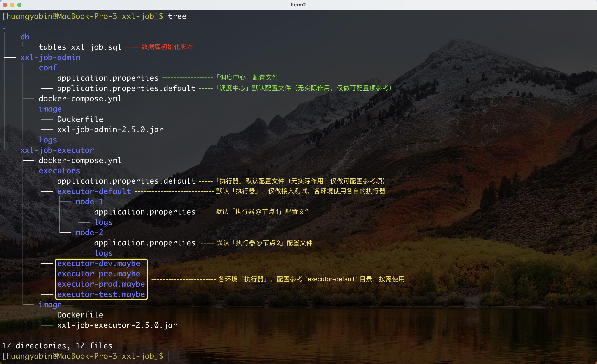Click the conf directory under xxl-job-admin
597x364 pixels.
[48, 68]
